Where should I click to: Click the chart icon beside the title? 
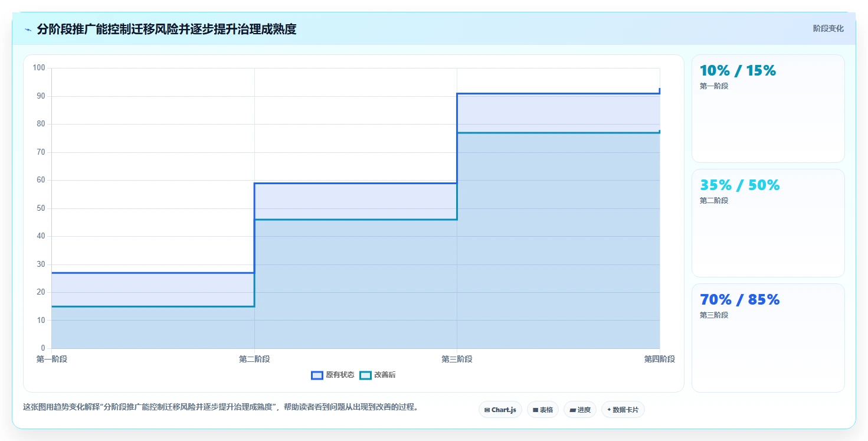pos(28,30)
